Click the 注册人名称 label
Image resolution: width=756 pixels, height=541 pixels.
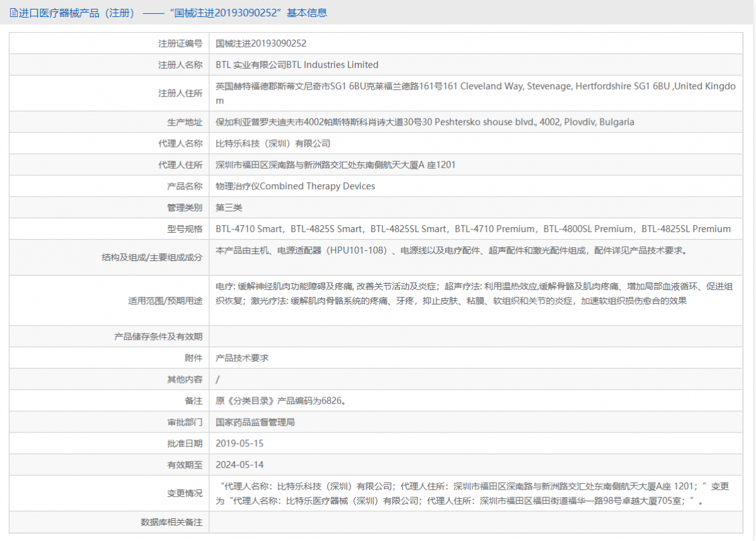(x=180, y=64)
